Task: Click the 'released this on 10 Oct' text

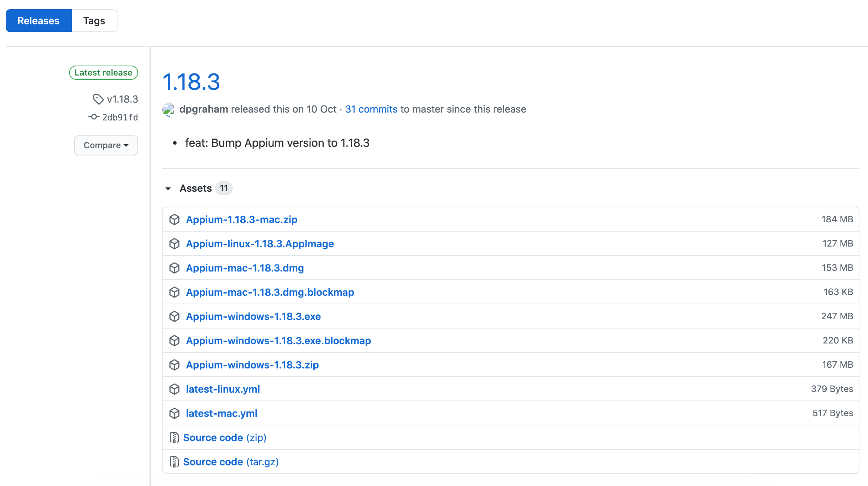Action: pyautogui.click(x=284, y=109)
